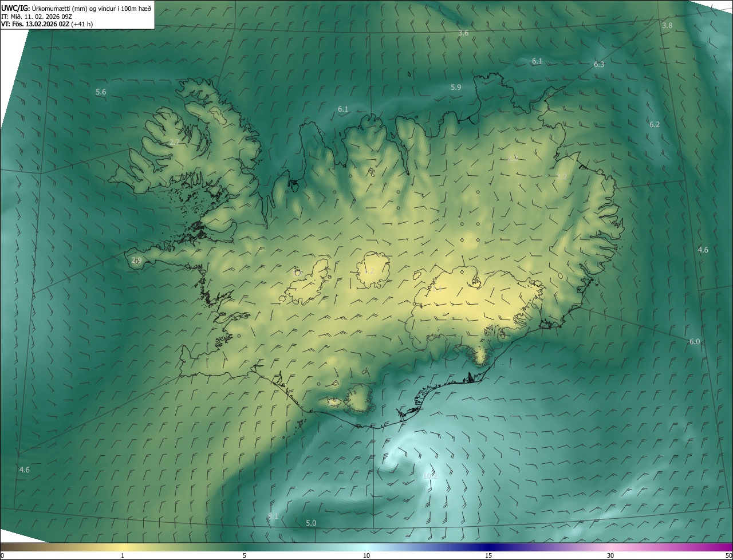Image resolution: width=733 pixels, height=560 pixels.
Task: Select the 6.0 value label
Action: pyautogui.click(x=695, y=341)
